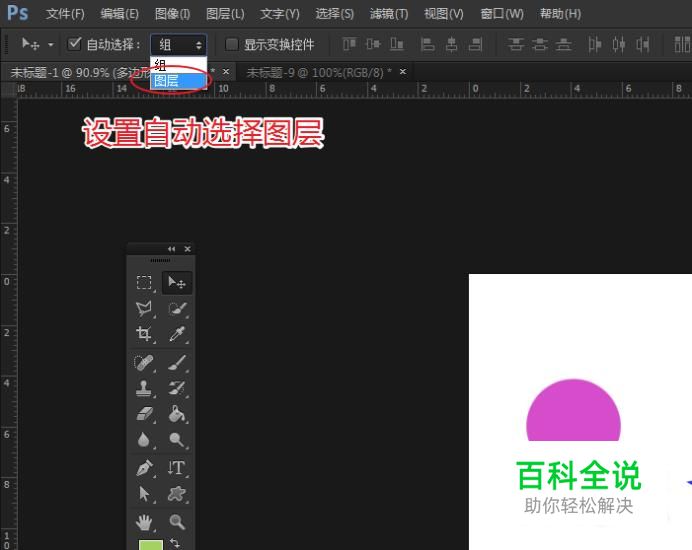Switch to the 未标题-1 document tab

79,72
